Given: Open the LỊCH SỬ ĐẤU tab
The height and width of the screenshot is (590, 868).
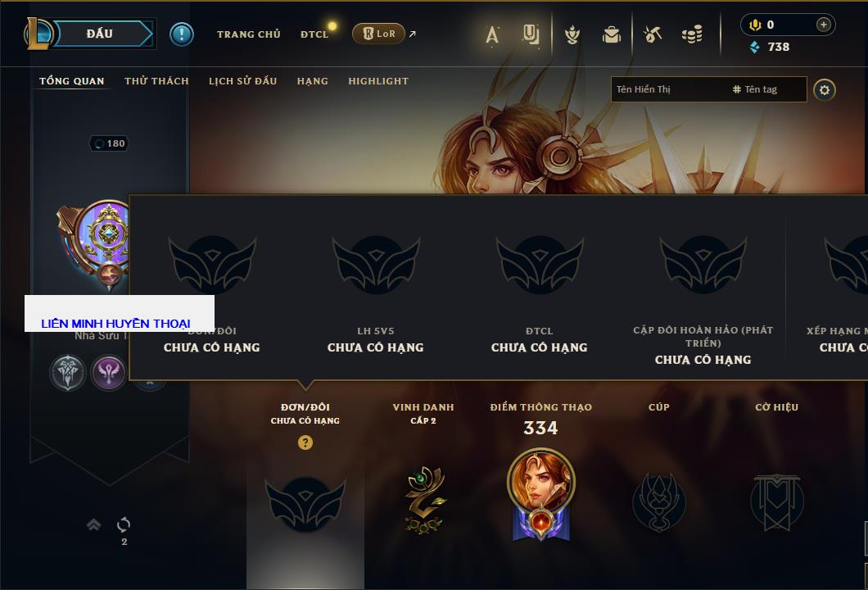Looking at the screenshot, I should [242, 81].
